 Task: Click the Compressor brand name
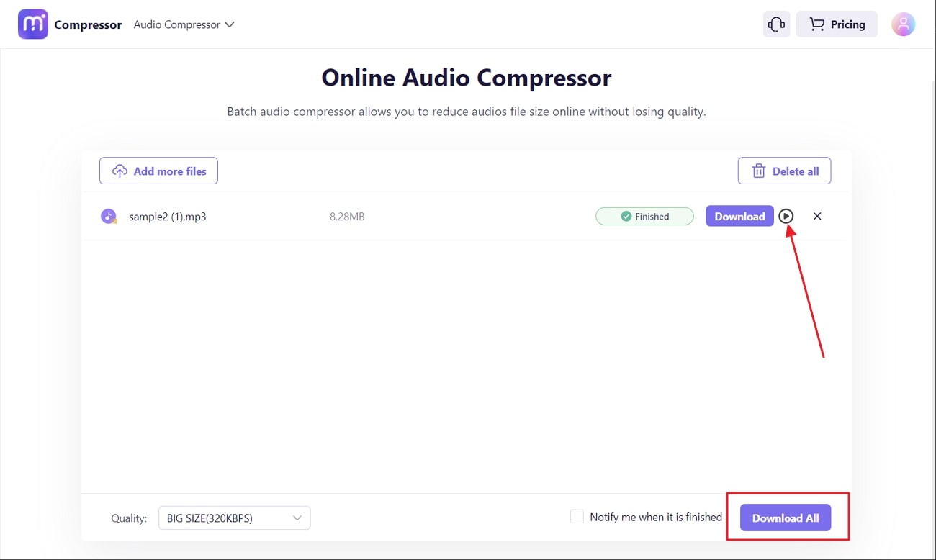[88, 24]
